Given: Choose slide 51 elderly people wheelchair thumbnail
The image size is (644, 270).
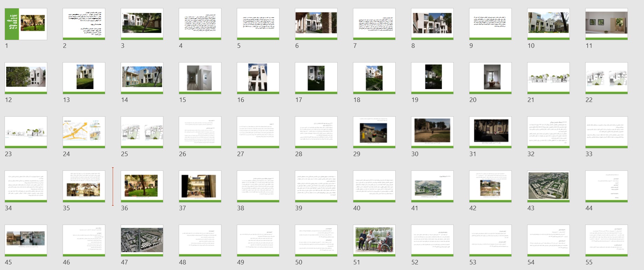Looking at the screenshot, I should (x=374, y=241).
